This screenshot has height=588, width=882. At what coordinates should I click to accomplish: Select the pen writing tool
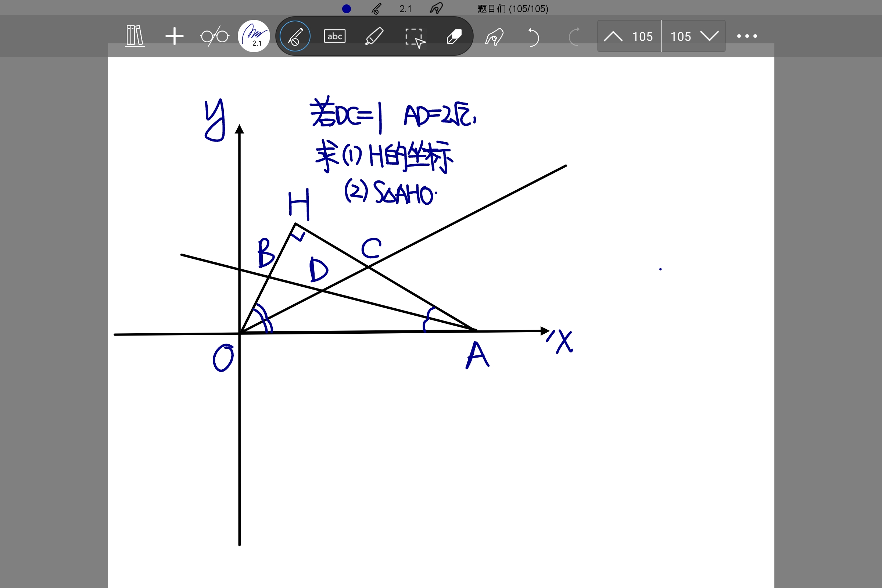[295, 36]
